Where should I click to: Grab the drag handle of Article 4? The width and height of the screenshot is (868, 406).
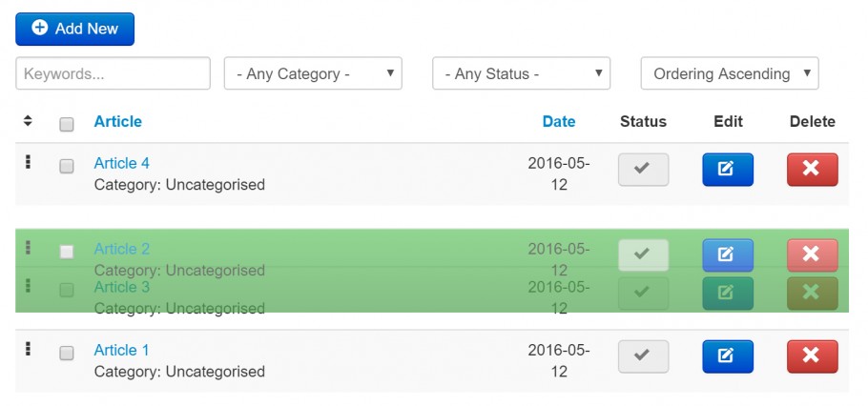[28, 161]
